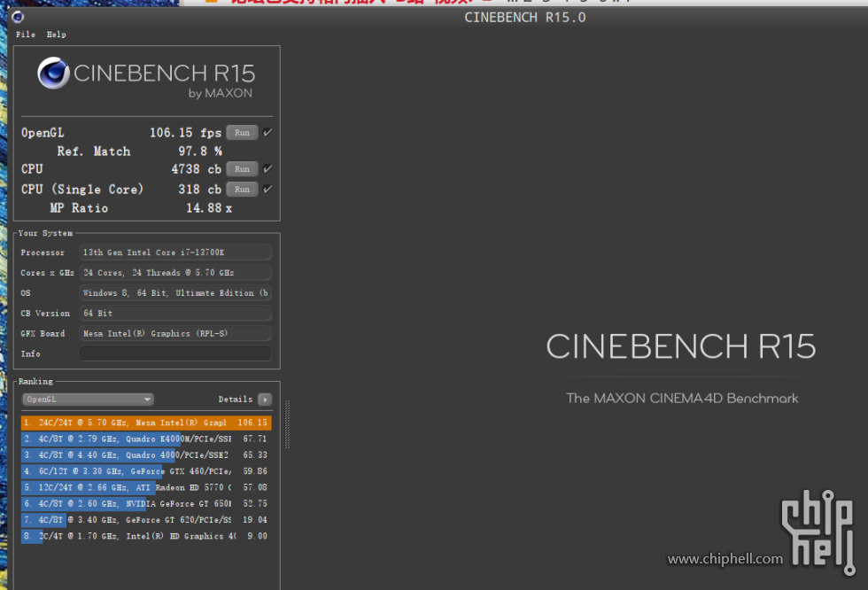Click the single core score 318 cb
This screenshot has width=868, height=590.
tap(200, 190)
